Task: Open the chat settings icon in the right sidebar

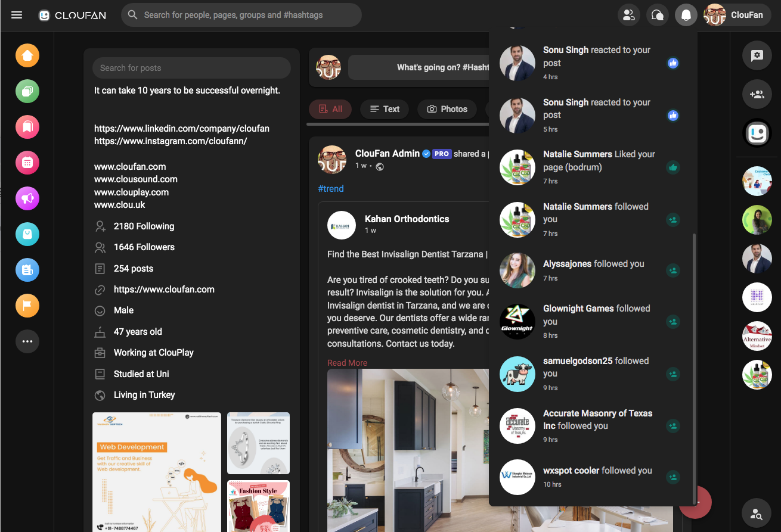Action: tap(757, 55)
